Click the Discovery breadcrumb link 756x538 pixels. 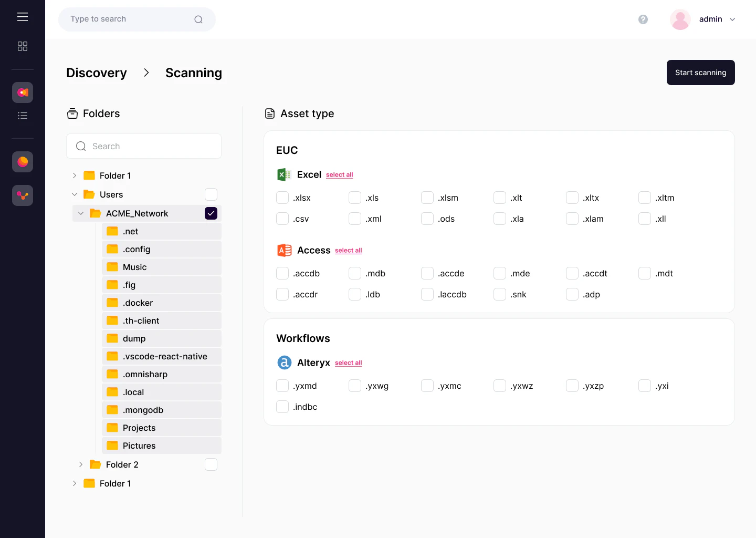coord(97,73)
